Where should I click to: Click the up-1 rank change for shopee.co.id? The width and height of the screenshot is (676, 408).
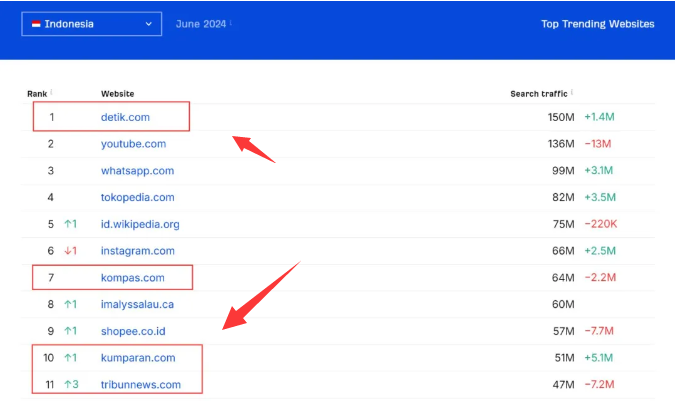click(71, 331)
